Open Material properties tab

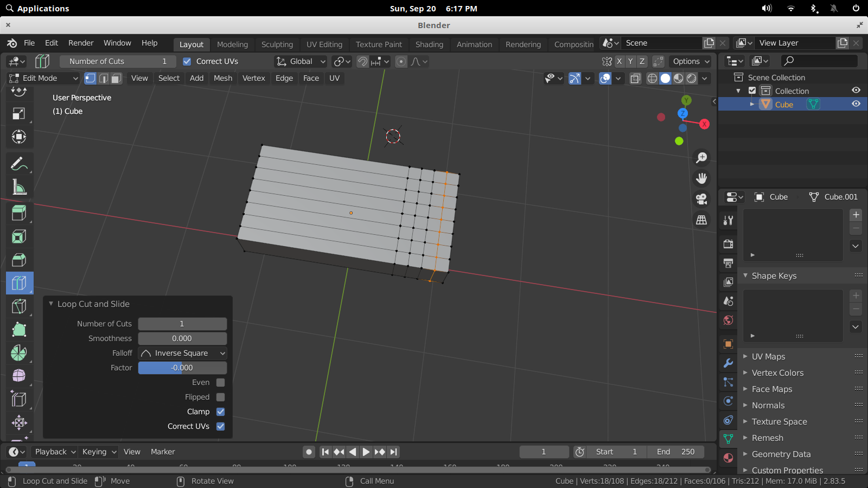pos(728,458)
